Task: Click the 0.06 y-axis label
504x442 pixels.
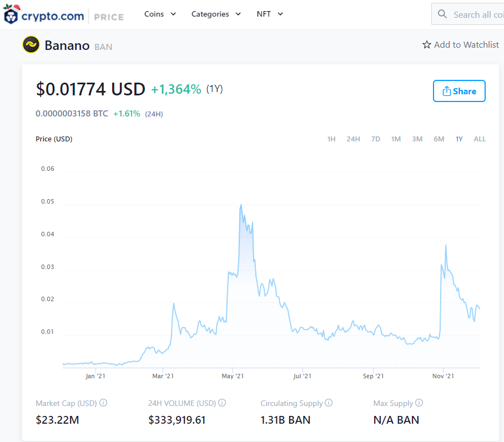Action: click(48, 169)
